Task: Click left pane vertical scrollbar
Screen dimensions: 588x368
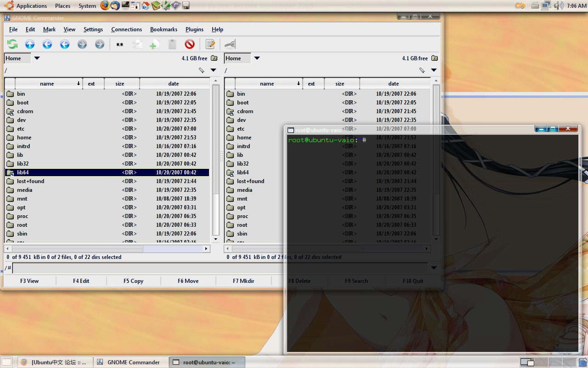Action: pos(215,160)
